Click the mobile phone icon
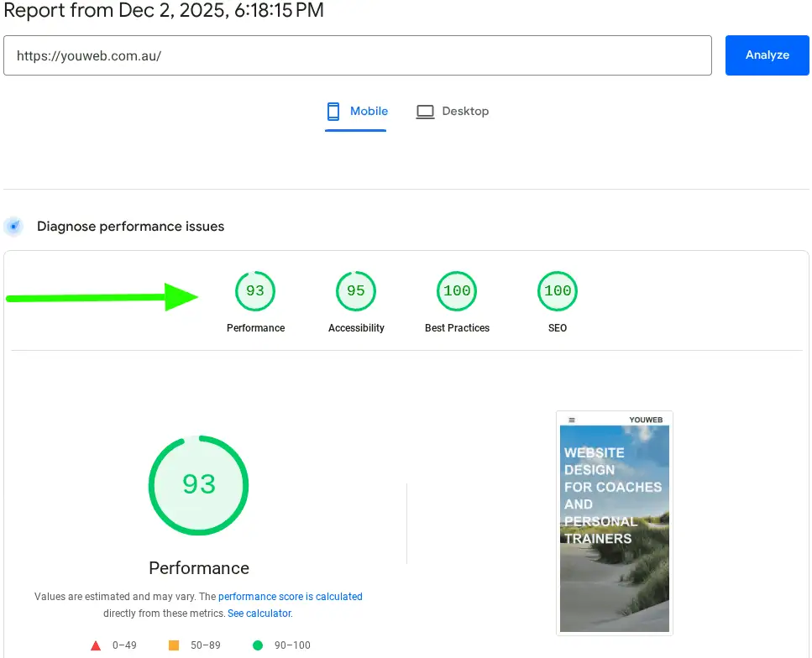 pyautogui.click(x=333, y=112)
